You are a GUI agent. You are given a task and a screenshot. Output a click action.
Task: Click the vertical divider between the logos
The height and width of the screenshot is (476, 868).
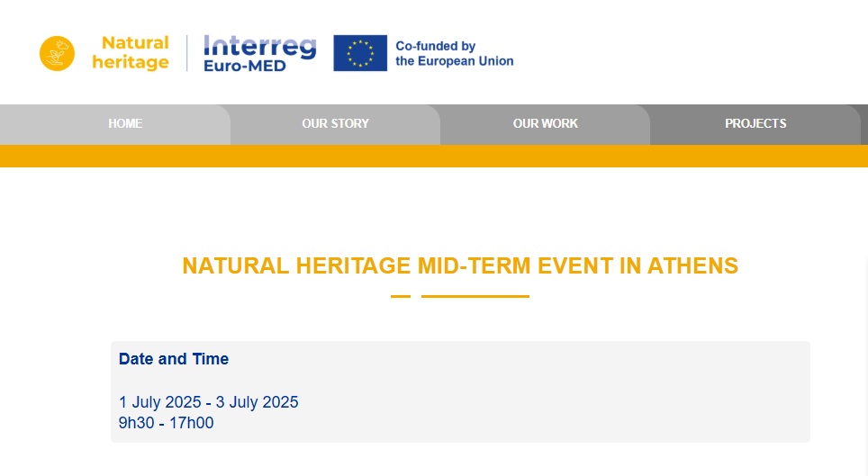tap(187, 53)
